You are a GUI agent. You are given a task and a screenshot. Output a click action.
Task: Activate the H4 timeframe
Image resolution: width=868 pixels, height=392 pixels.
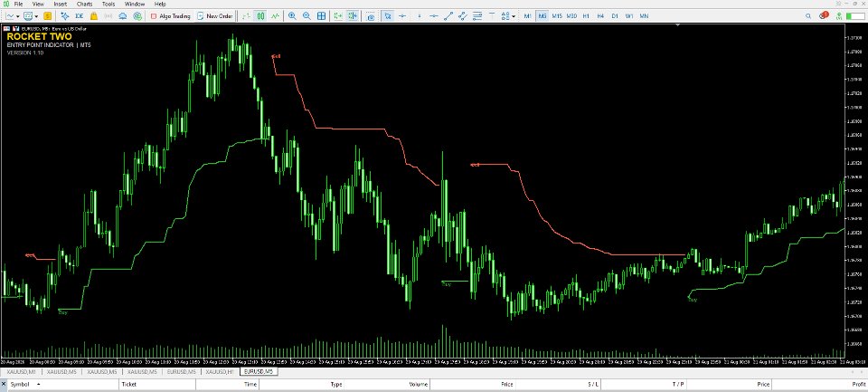tap(600, 16)
